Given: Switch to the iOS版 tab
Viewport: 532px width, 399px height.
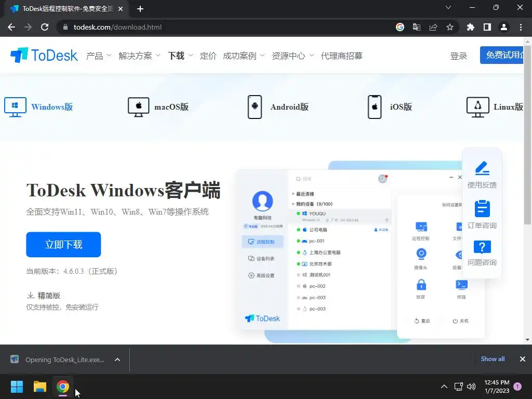Looking at the screenshot, I should 390,107.
